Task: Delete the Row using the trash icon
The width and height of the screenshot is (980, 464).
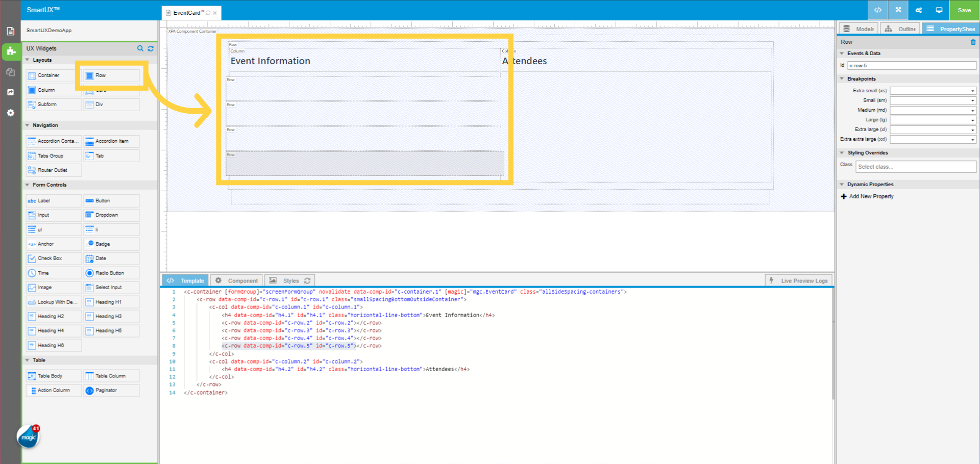Action: click(x=972, y=42)
